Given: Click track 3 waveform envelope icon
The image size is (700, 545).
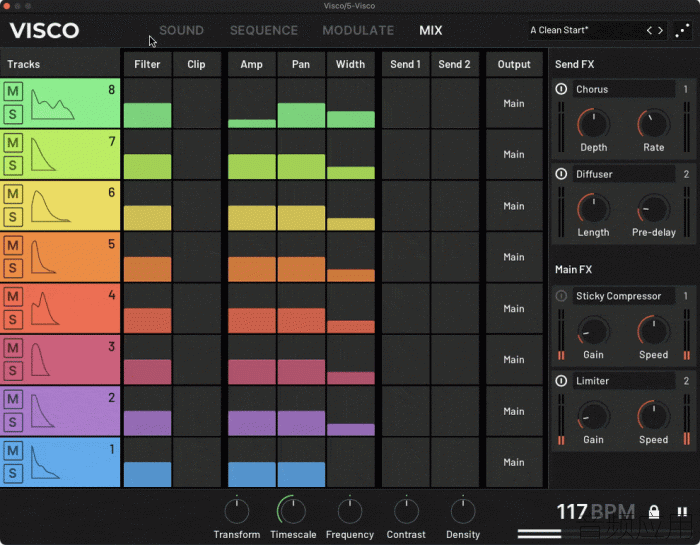Looking at the screenshot, I should (x=40, y=360).
